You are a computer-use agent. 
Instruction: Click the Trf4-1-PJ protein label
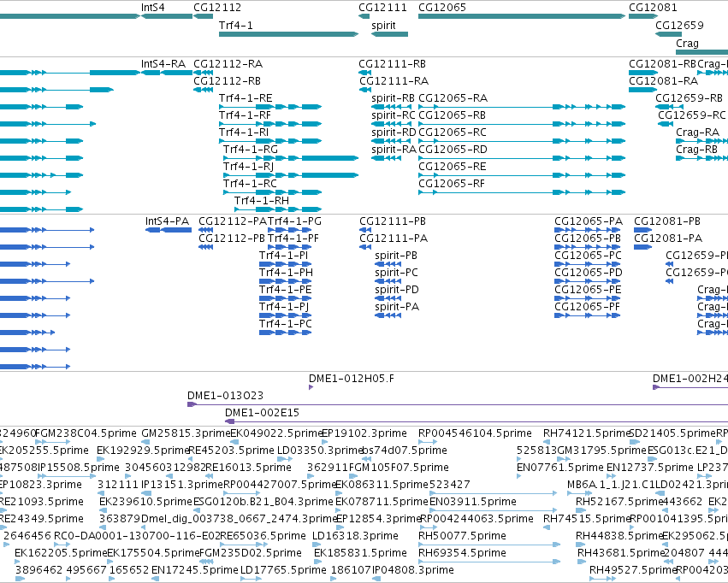tap(284, 307)
